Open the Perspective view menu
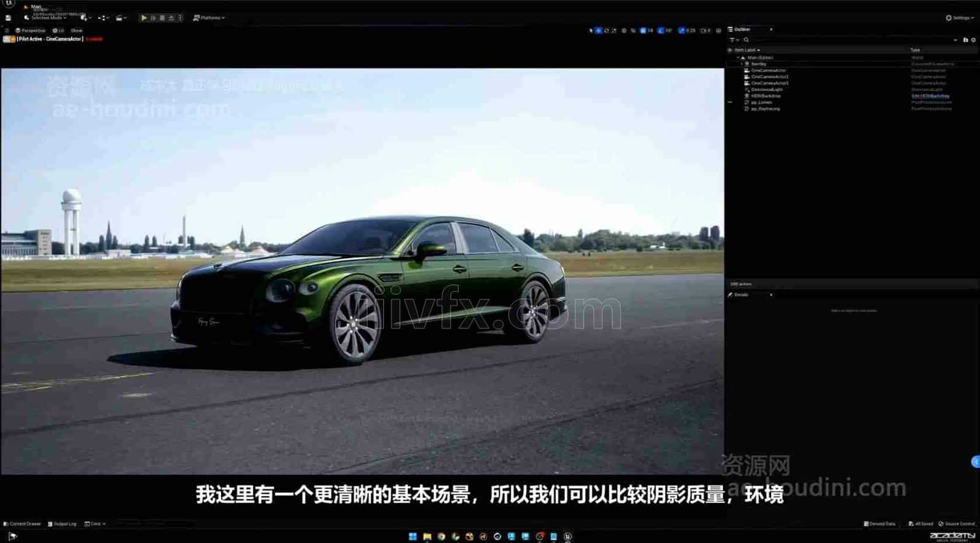Viewport: 980px width, 543px height. coord(30,30)
